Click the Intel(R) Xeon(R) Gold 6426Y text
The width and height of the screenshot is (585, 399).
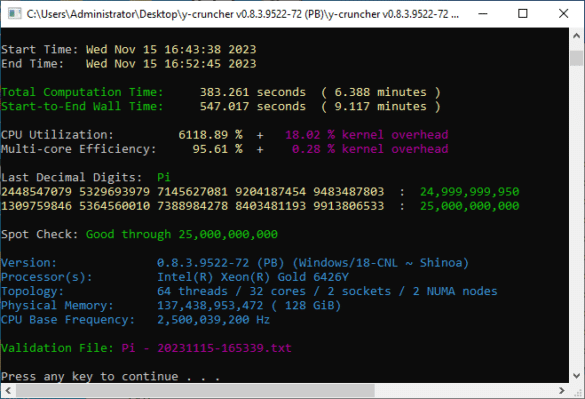(x=253, y=277)
